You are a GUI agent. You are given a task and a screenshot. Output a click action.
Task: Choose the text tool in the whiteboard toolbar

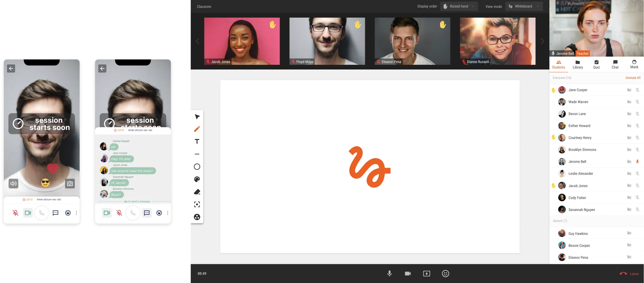pyautogui.click(x=197, y=141)
